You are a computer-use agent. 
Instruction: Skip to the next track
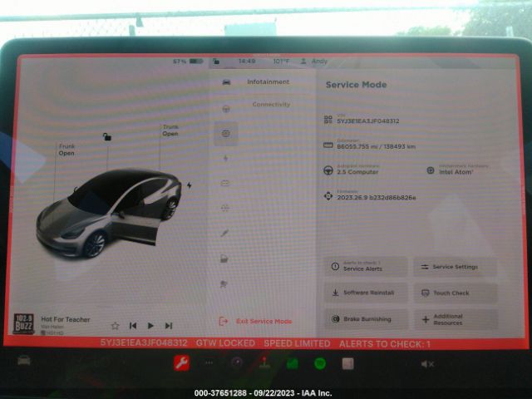169,326
